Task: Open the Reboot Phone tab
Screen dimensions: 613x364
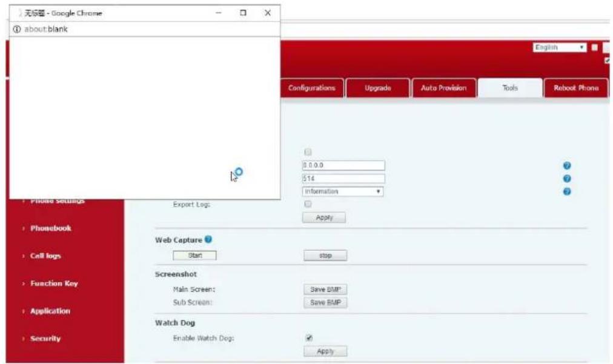Action: pyautogui.click(x=576, y=88)
